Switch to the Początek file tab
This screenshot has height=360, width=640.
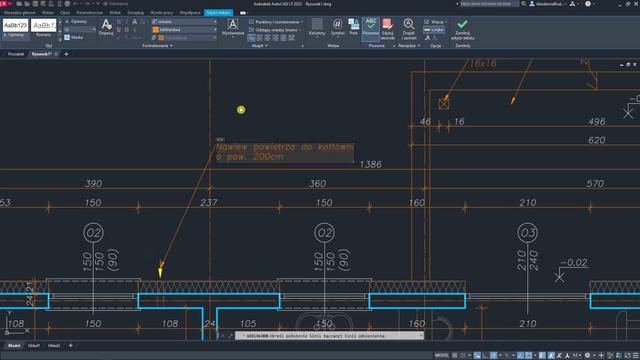coord(16,54)
